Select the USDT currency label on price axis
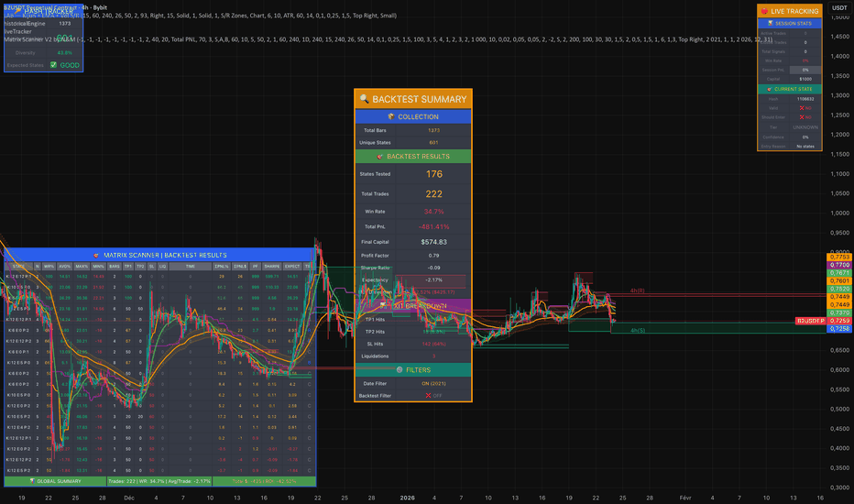Image resolution: width=854 pixels, height=504 pixels. 838,7
